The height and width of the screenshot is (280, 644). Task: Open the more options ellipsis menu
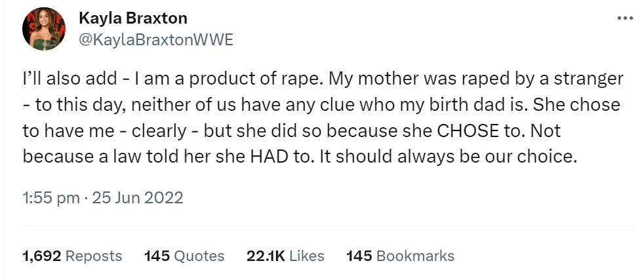coord(624,18)
